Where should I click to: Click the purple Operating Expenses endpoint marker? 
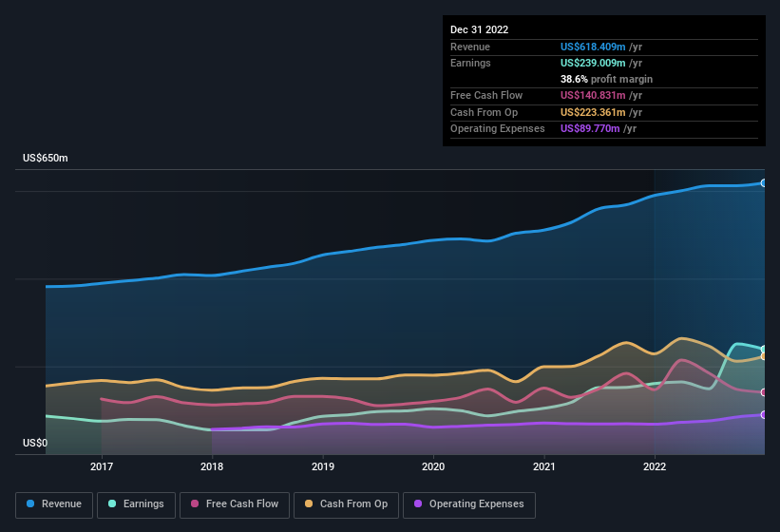[x=764, y=414]
